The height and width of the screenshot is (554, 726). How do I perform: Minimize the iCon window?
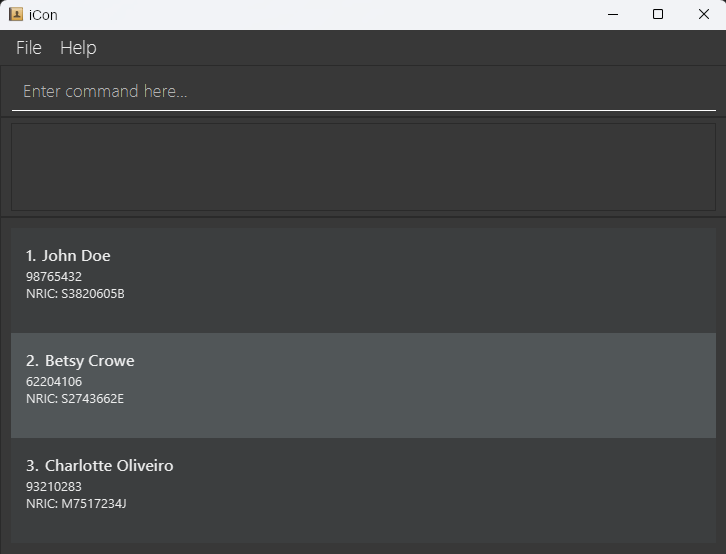612,14
